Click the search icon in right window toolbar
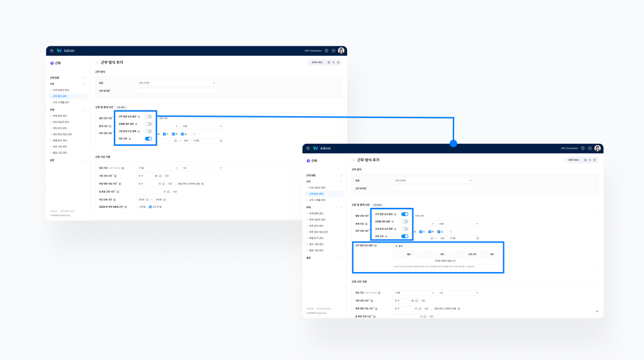This screenshot has height=360, width=644. 591,160
